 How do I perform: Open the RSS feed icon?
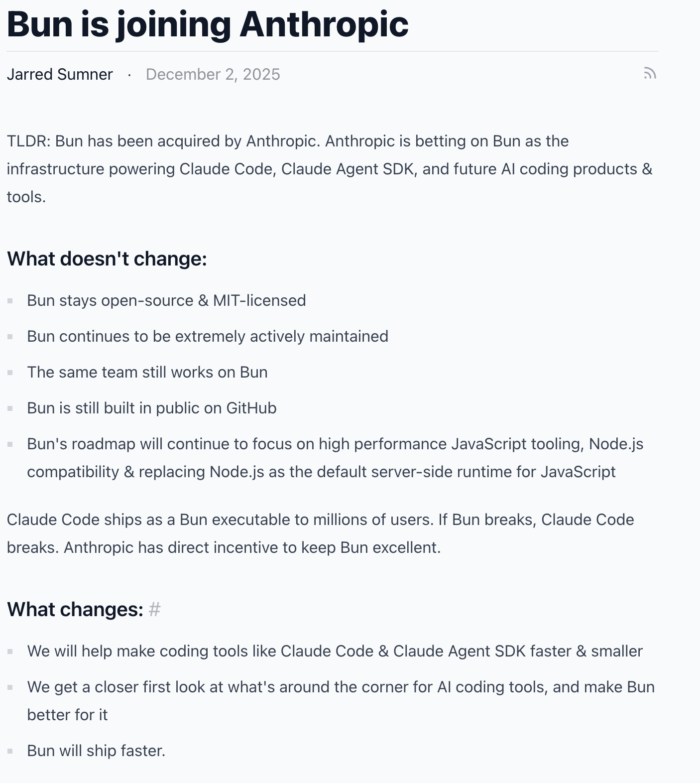point(650,74)
